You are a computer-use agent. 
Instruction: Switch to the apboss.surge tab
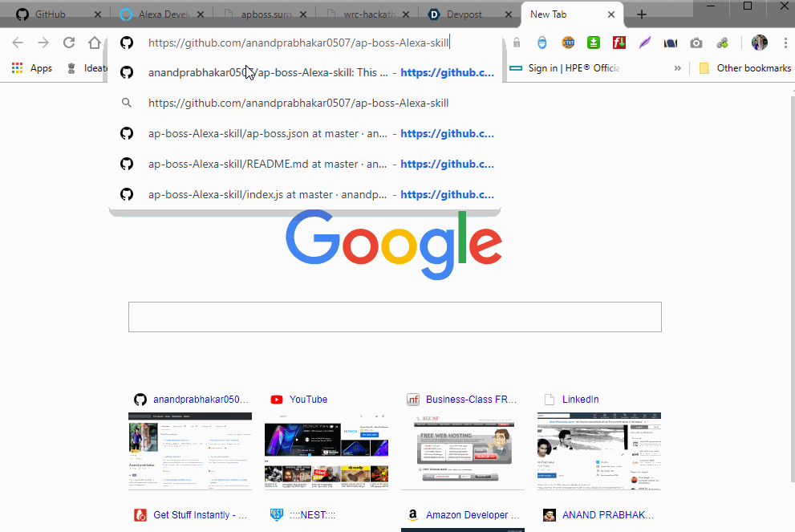click(x=266, y=14)
